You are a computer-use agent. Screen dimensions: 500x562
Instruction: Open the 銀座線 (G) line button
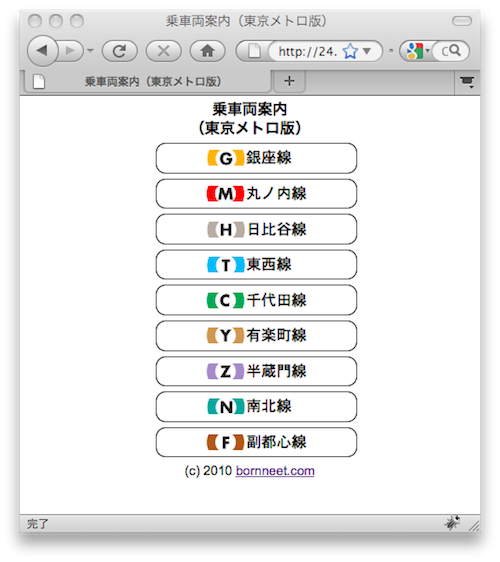pos(256,158)
